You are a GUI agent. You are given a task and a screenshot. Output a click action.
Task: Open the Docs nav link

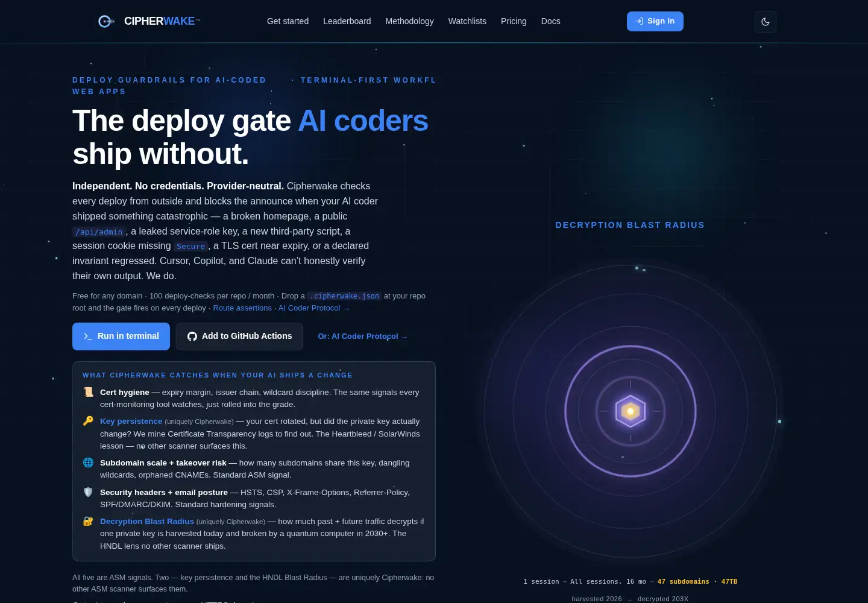(x=551, y=21)
